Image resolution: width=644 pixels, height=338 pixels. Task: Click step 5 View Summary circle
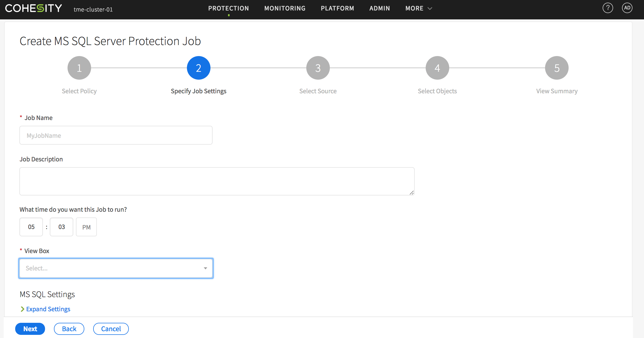coord(557,68)
